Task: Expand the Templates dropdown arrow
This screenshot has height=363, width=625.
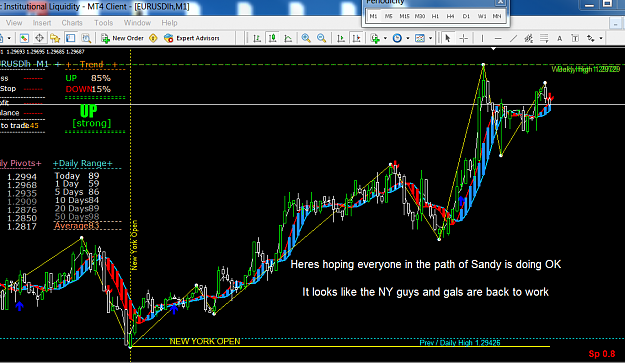Action: coord(430,38)
